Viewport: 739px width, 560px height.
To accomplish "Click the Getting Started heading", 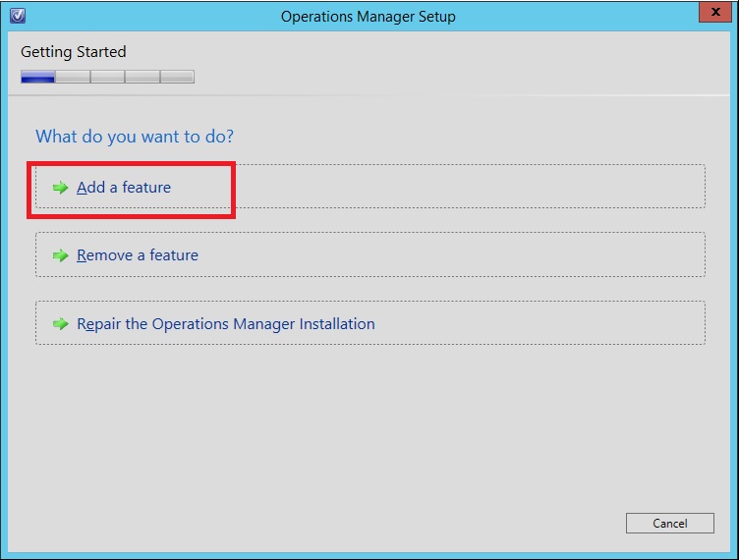I will (x=74, y=52).
